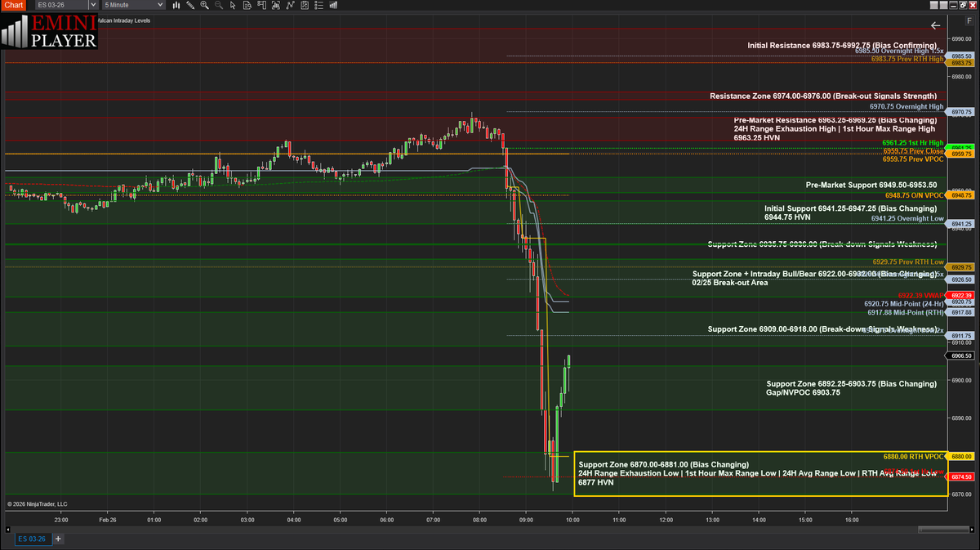Click Resistance Zone 6974.00-6976.00 text
The height and width of the screenshot is (550, 980).
tap(823, 96)
